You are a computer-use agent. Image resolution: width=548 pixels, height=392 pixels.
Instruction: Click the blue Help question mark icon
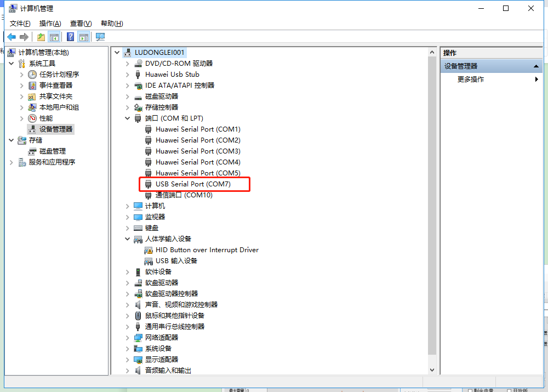coord(70,37)
